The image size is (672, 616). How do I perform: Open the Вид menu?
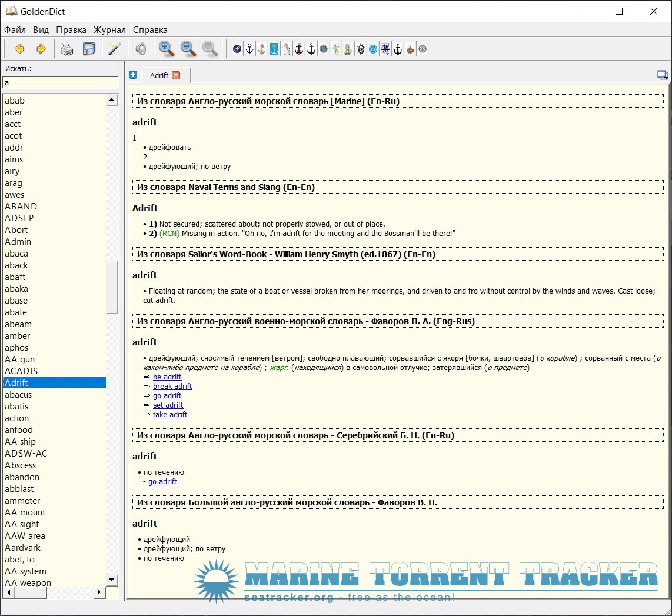41,30
